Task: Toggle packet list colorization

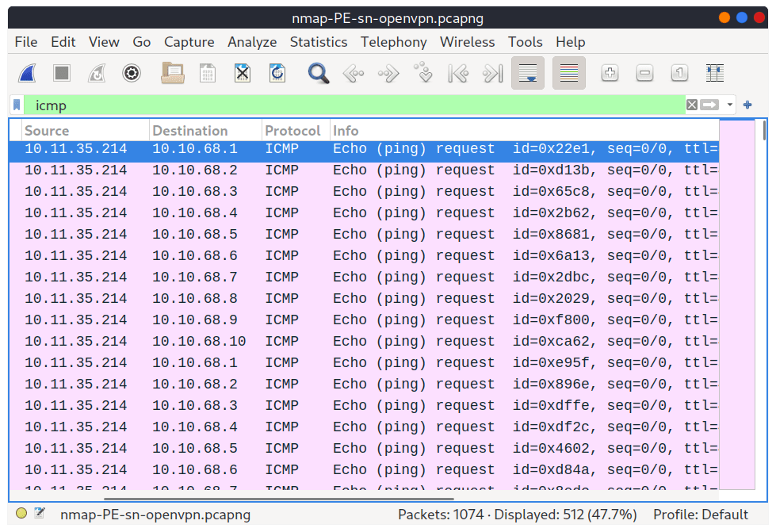Action: 568,73
